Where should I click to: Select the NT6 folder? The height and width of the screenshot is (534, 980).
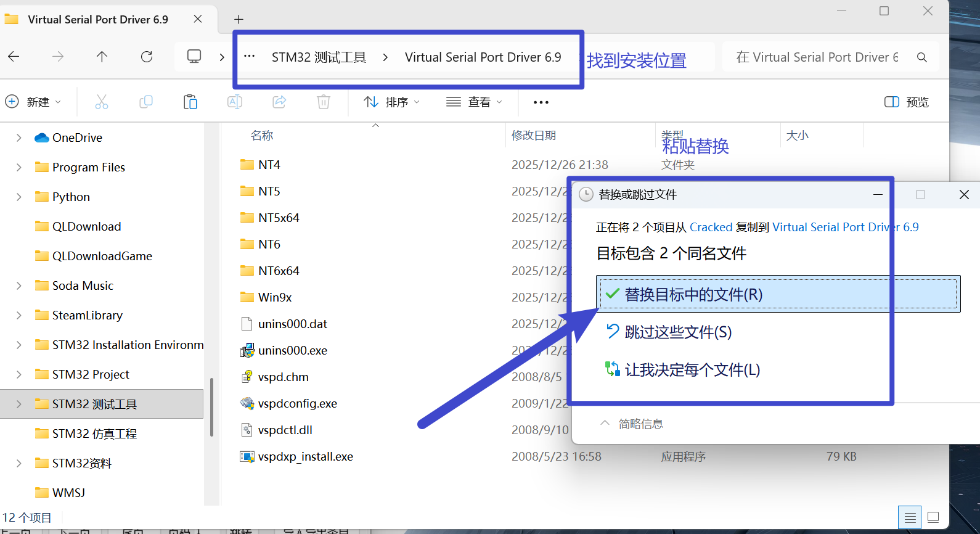tap(269, 244)
